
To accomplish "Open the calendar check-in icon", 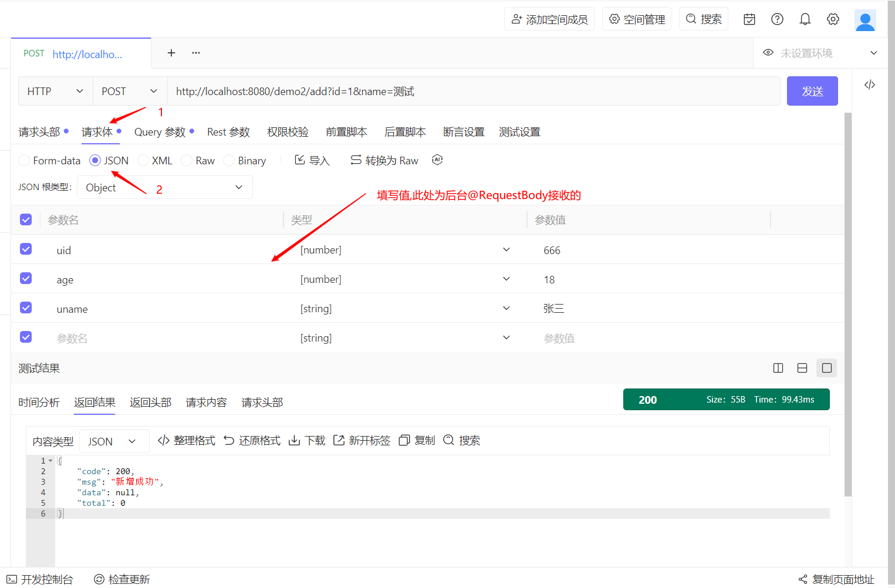I will [x=749, y=19].
